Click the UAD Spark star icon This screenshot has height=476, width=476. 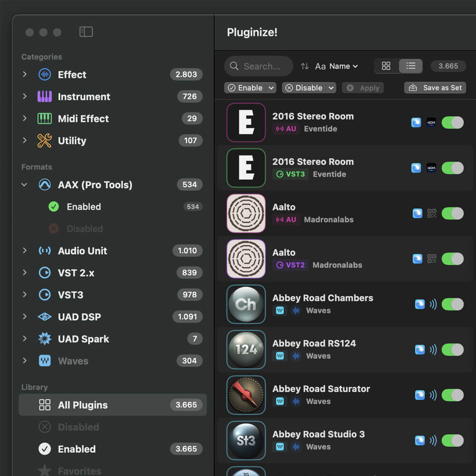[45, 339]
